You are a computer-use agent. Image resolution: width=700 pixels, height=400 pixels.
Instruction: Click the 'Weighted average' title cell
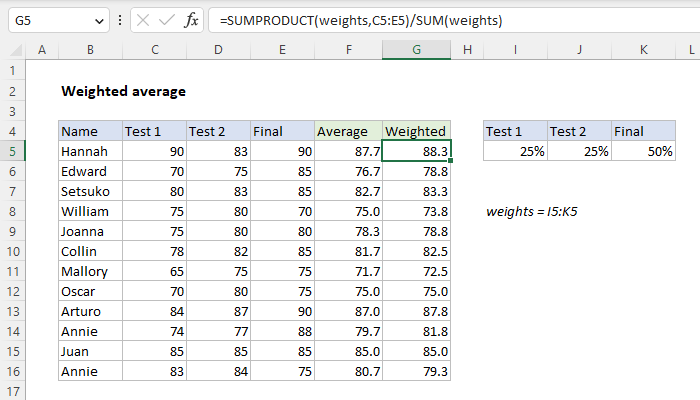(x=123, y=91)
